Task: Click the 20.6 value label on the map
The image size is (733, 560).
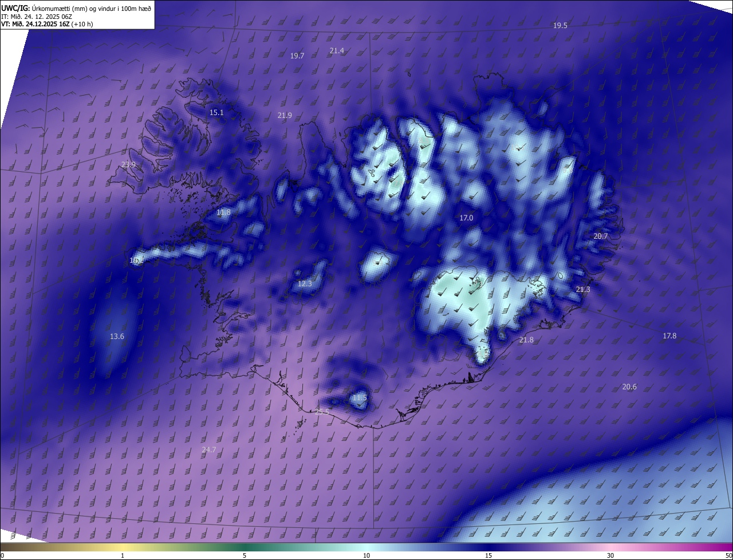Action: click(629, 387)
